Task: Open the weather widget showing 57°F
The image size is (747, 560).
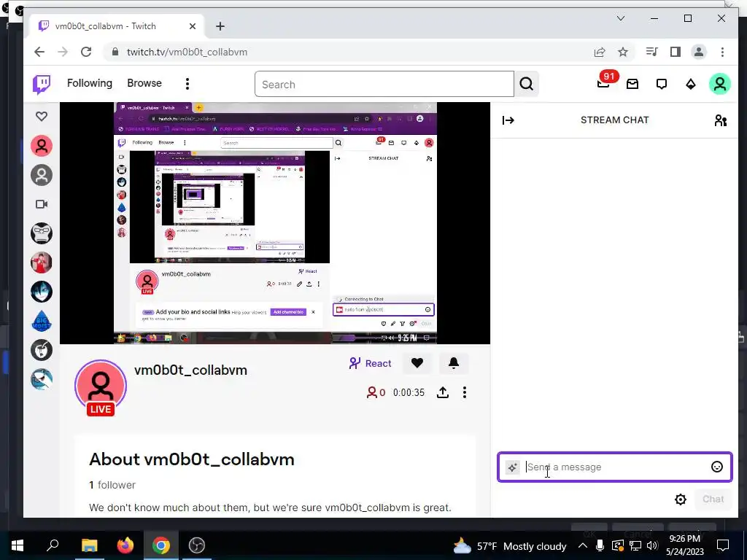Action: [x=510, y=545]
